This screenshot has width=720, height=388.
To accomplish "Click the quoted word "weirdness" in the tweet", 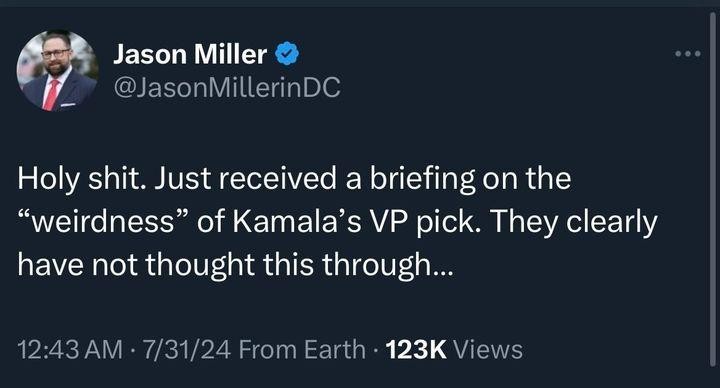I will click(103, 223).
